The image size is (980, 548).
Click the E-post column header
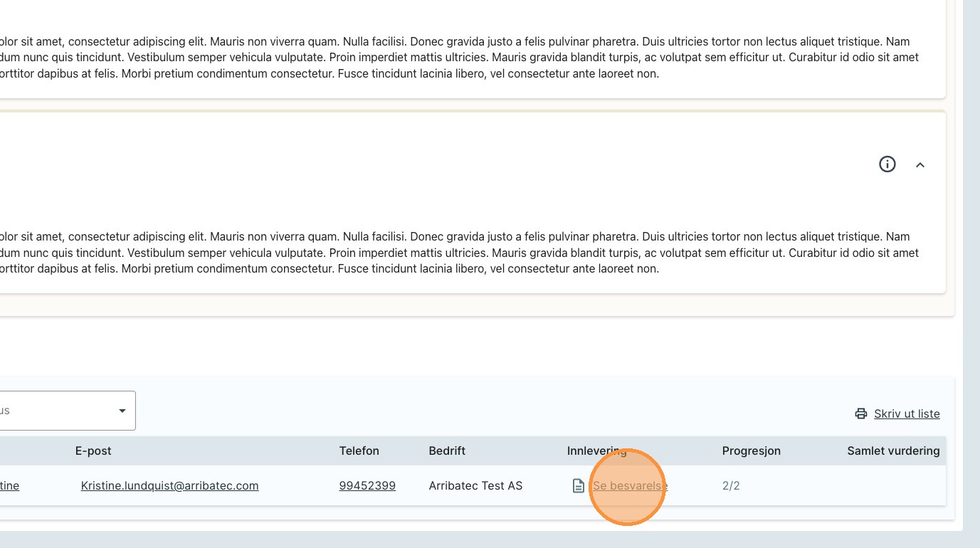coord(93,451)
